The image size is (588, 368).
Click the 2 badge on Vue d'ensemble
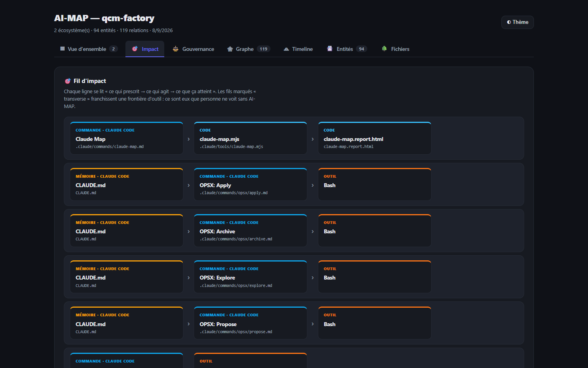tap(113, 49)
